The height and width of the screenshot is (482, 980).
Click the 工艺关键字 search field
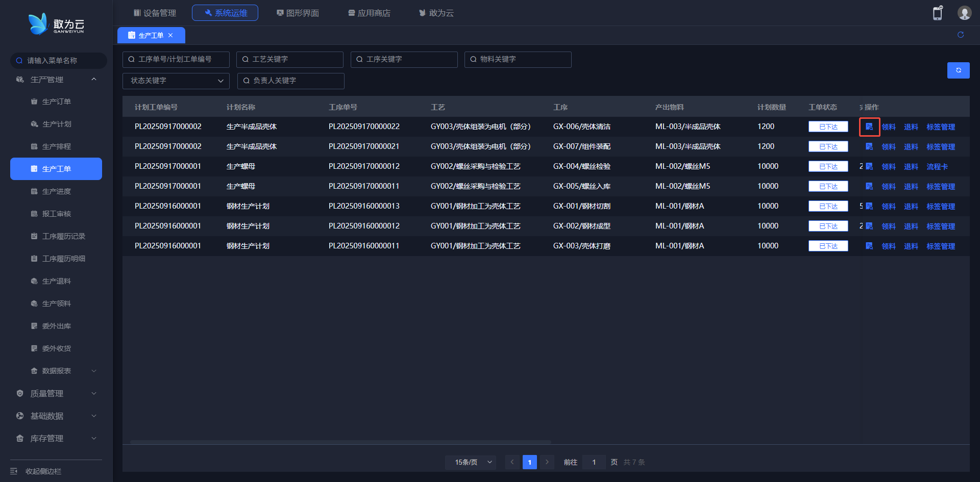(290, 60)
